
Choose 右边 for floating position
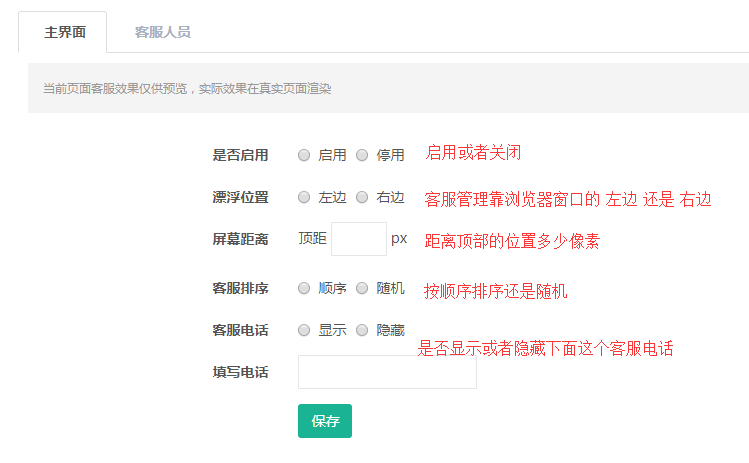pyautogui.click(x=362, y=197)
